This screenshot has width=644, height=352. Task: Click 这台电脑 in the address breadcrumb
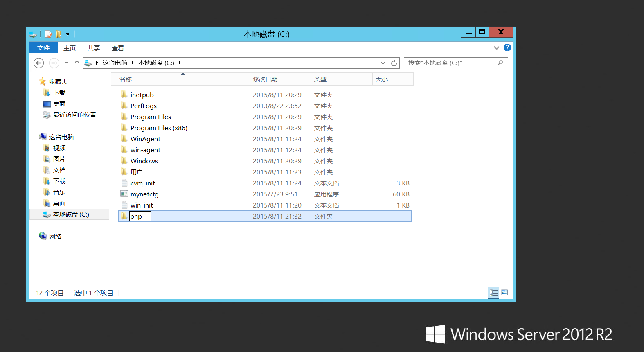point(115,63)
